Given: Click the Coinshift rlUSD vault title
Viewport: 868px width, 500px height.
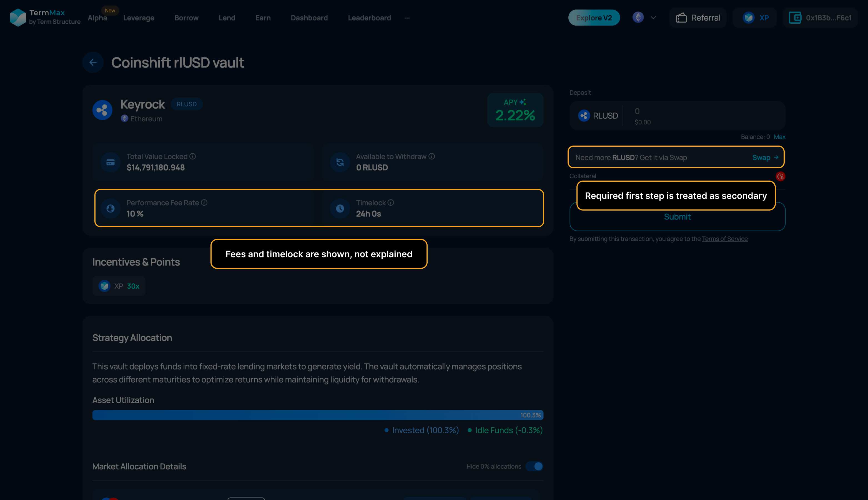Looking at the screenshot, I should (x=178, y=62).
